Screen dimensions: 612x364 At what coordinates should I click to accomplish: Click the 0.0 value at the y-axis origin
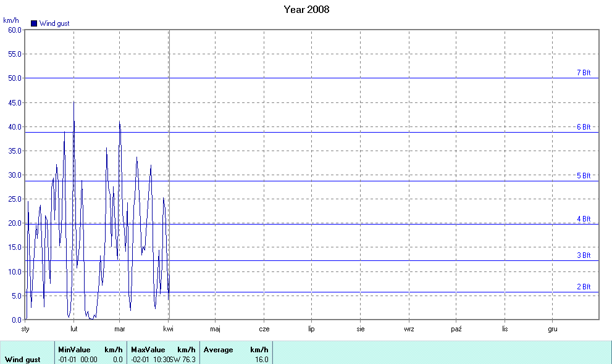(x=17, y=320)
